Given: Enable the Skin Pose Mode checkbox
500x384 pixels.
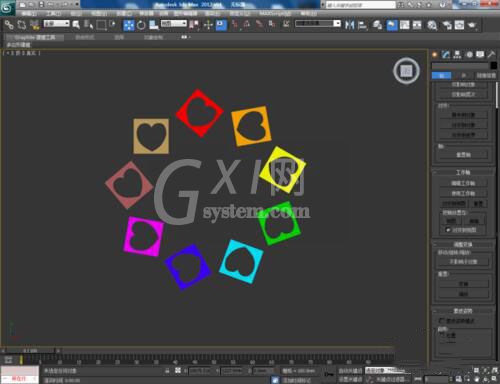Looking at the screenshot, I should pos(442,321).
